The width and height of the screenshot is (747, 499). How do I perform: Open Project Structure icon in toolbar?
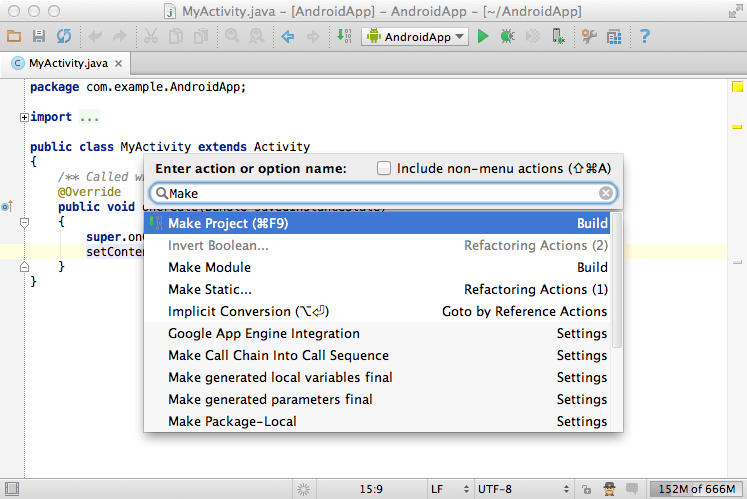[x=614, y=36]
